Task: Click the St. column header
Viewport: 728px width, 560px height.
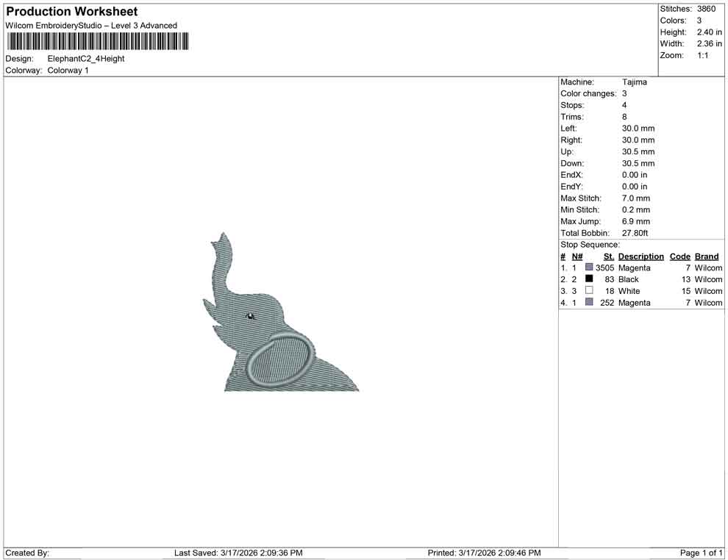Action: tap(608, 256)
